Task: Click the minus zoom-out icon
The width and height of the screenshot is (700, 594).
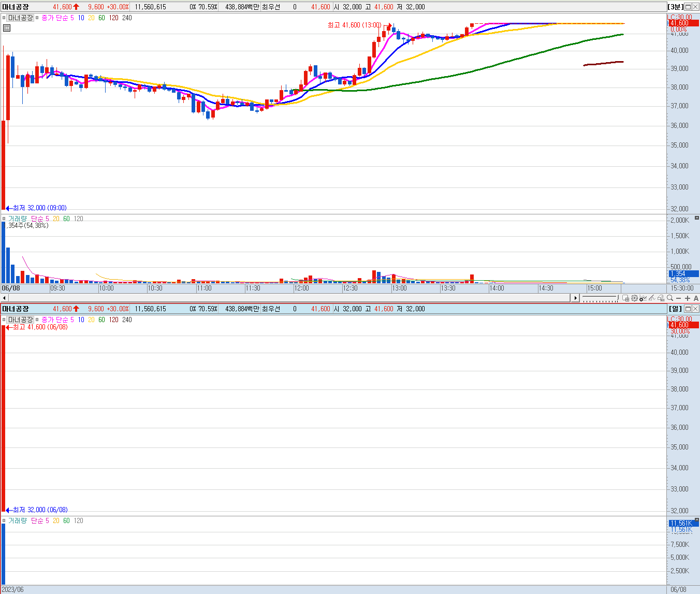Action: (x=679, y=298)
